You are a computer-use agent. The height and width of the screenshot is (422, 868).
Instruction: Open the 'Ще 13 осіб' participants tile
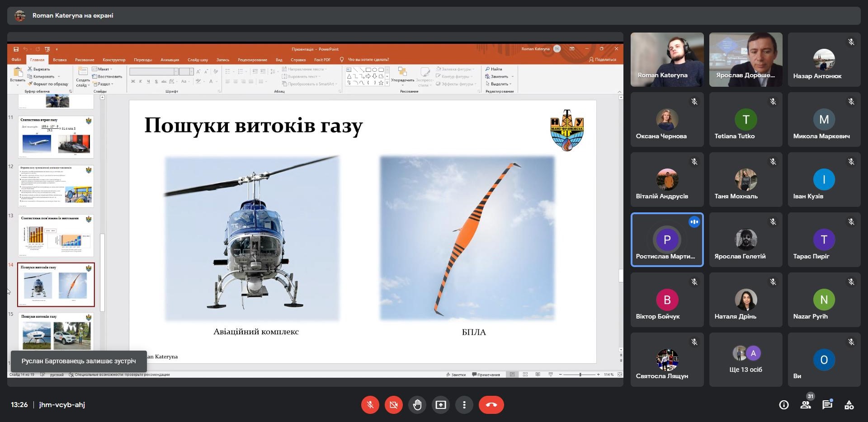[x=745, y=360]
